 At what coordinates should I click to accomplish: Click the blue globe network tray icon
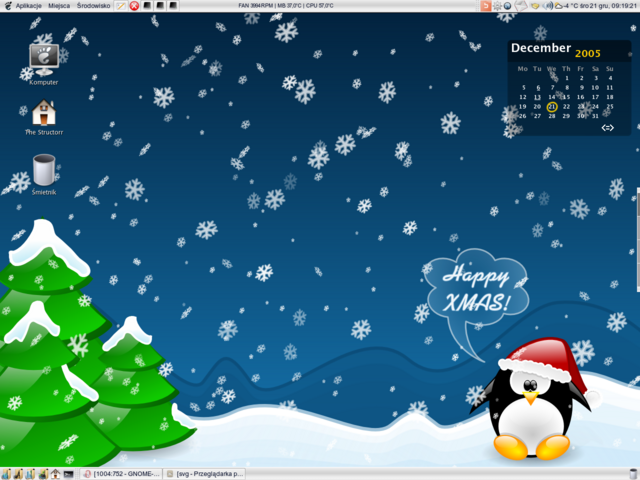(507, 6)
